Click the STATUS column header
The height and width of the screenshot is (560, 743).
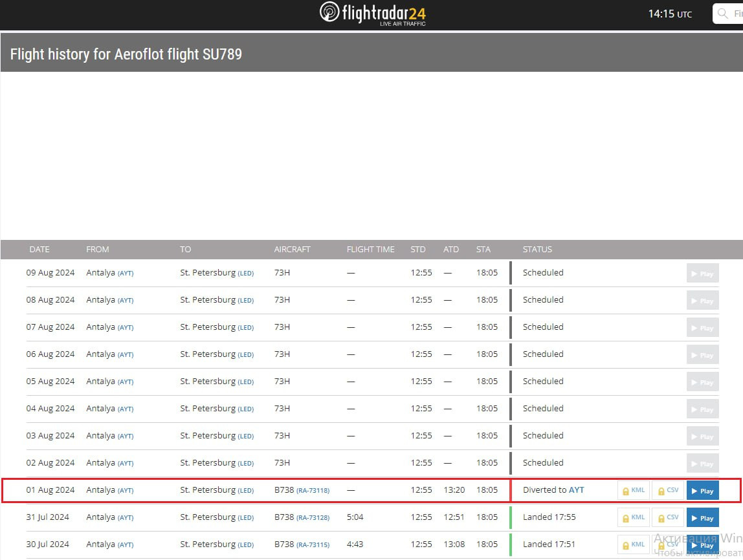point(537,250)
